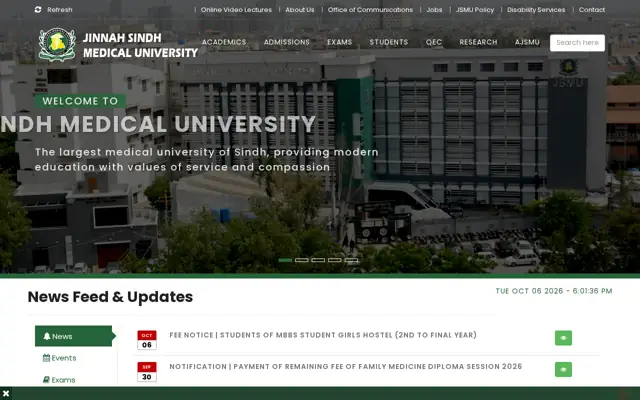Select the fifth carousel slide indicator
Viewport: 640px width, 400px height.
pyautogui.click(x=351, y=260)
